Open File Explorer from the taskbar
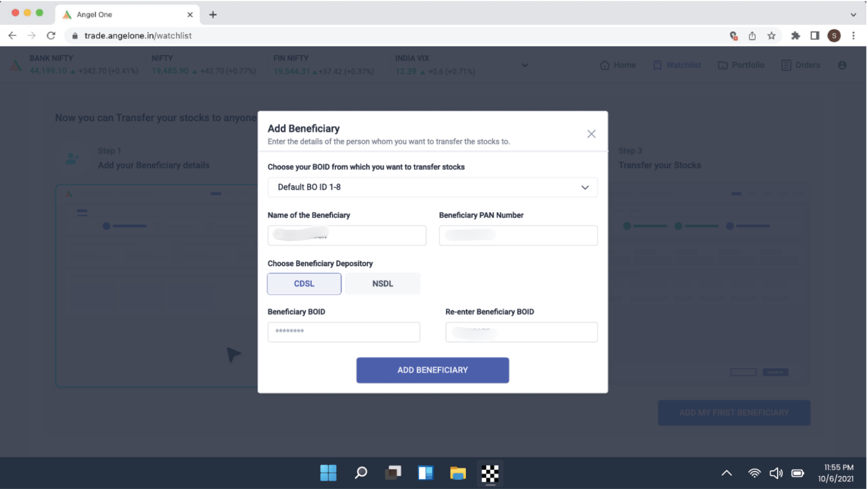This screenshot has height=489, width=868. point(458,473)
